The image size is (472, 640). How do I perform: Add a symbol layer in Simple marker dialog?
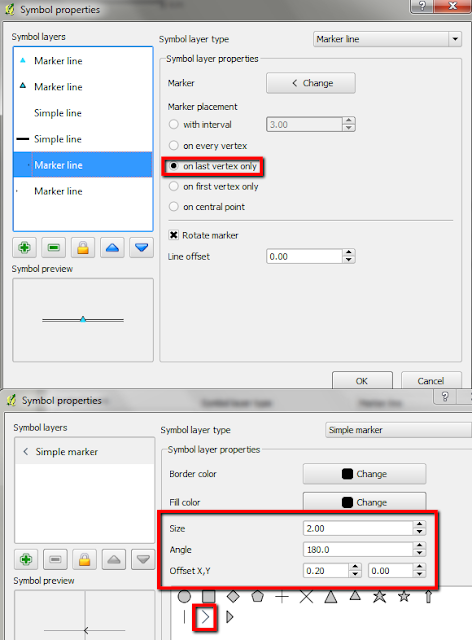(26, 559)
